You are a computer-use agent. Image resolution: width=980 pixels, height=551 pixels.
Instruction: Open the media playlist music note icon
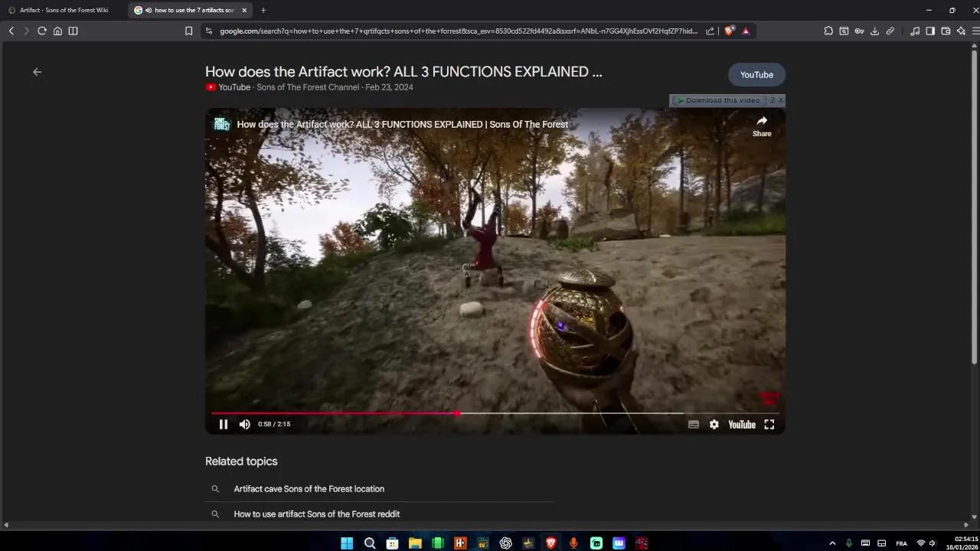[915, 31]
